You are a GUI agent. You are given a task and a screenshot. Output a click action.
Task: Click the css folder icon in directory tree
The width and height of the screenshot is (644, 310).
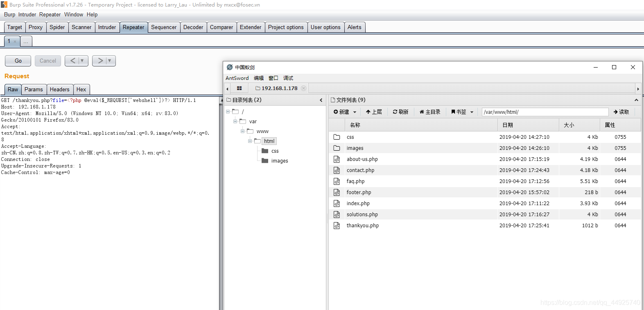(x=265, y=151)
